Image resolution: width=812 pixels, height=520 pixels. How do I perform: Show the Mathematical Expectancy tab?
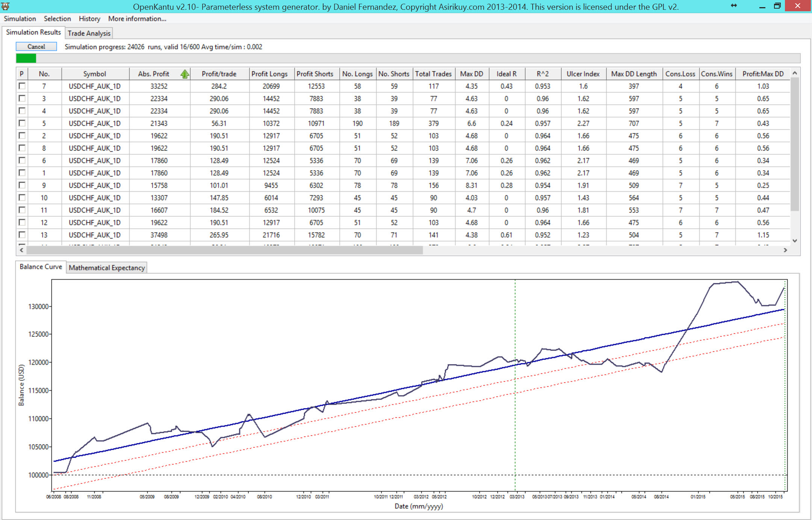pos(107,268)
